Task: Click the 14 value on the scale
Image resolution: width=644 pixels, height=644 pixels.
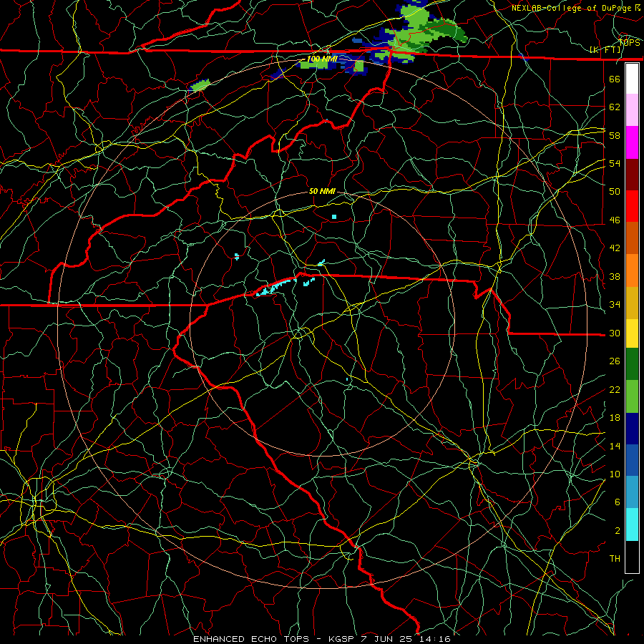Action: coord(615,446)
